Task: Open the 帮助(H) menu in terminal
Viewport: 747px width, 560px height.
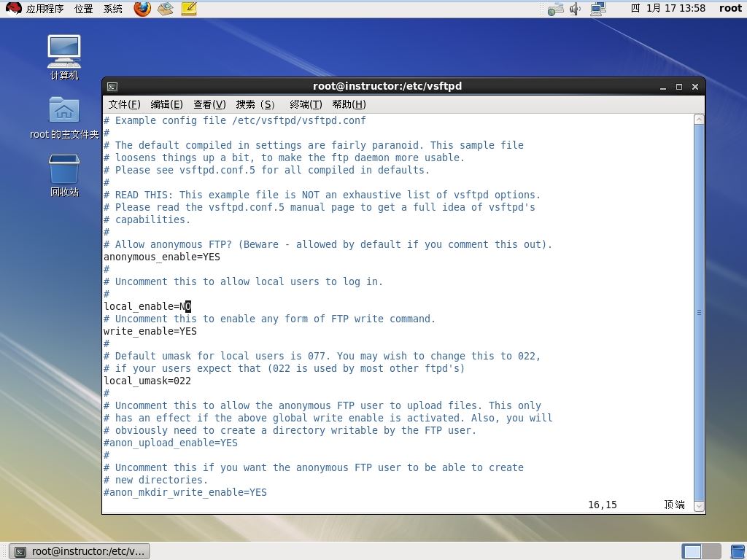Action: (x=349, y=104)
